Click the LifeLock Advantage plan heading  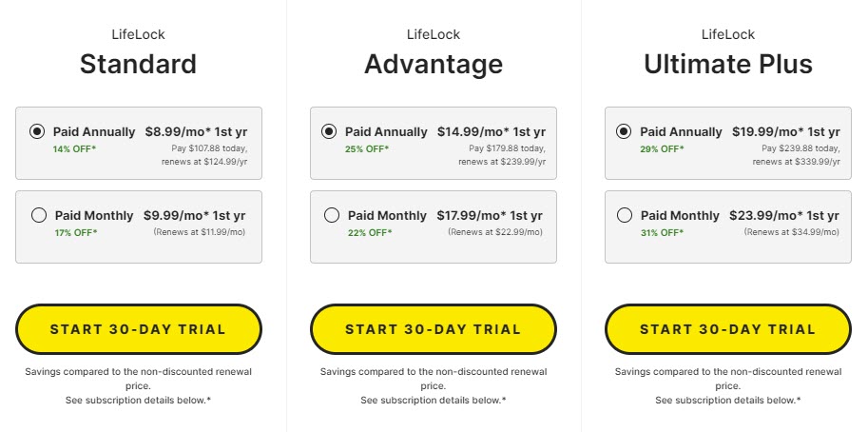pyautogui.click(x=434, y=64)
